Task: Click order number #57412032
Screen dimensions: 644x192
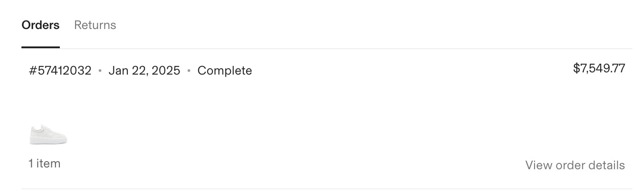Action: (x=60, y=71)
